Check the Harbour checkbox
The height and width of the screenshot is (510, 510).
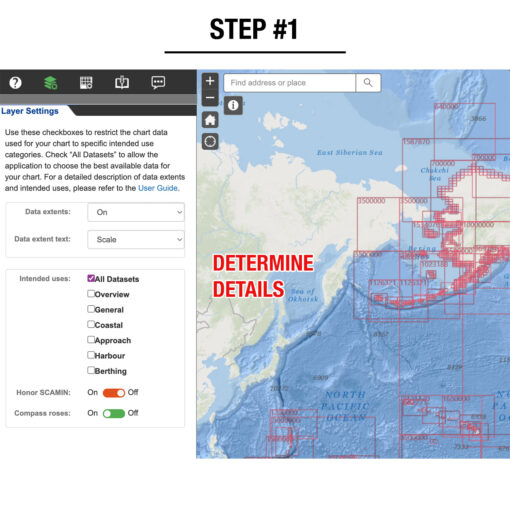(x=91, y=355)
